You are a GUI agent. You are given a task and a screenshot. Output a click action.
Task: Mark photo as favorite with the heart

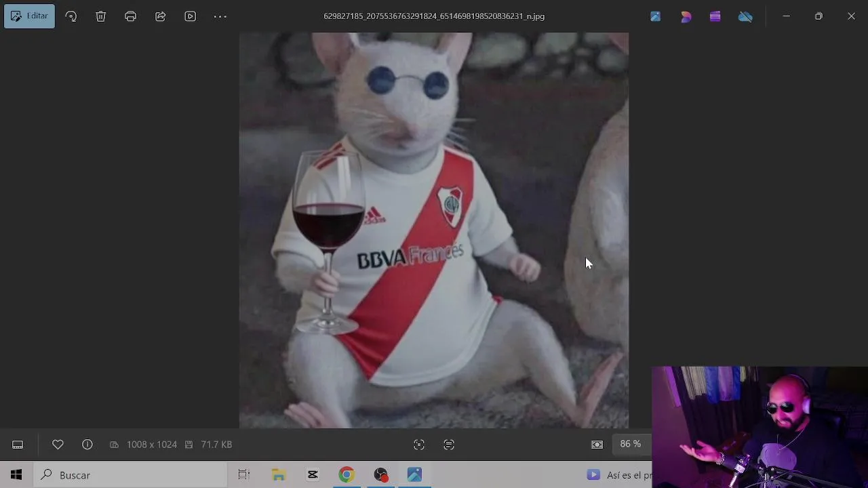tap(58, 445)
